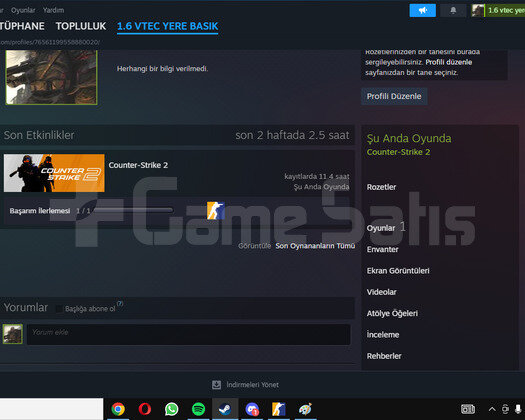The image size is (525, 420).
Task: Open the Oyunlar profile link
Action: (x=381, y=228)
